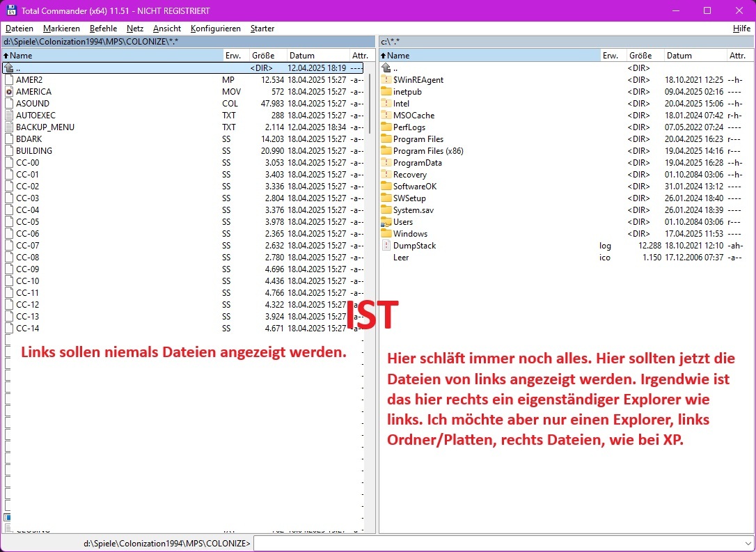Click the SoftwareOK folder icon

tap(386, 186)
